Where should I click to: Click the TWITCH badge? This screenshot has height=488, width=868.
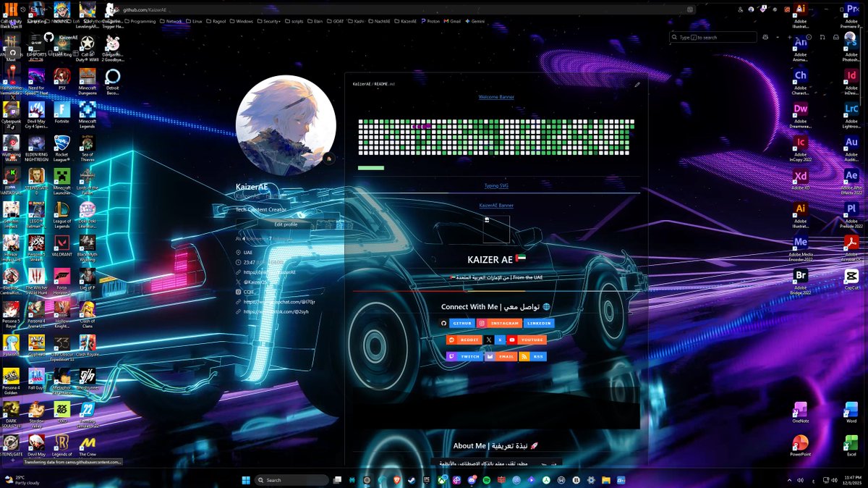tap(464, 356)
